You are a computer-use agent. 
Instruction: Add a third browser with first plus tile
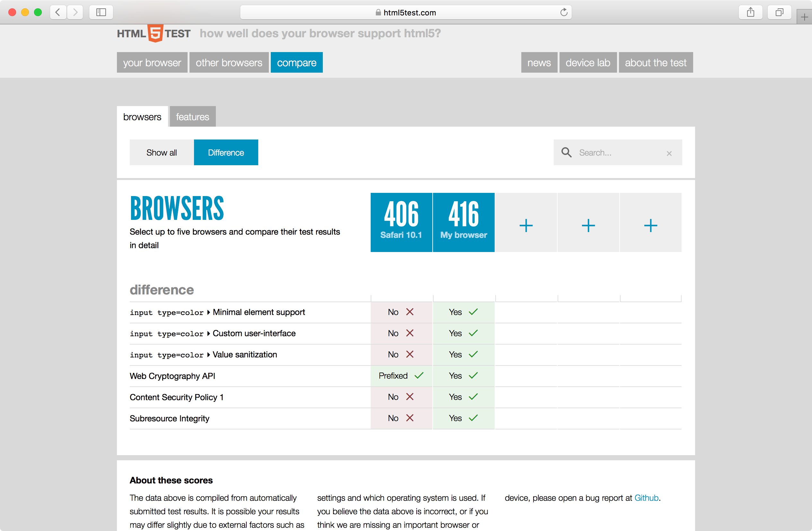pyautogui.click(x=526, y=225)
